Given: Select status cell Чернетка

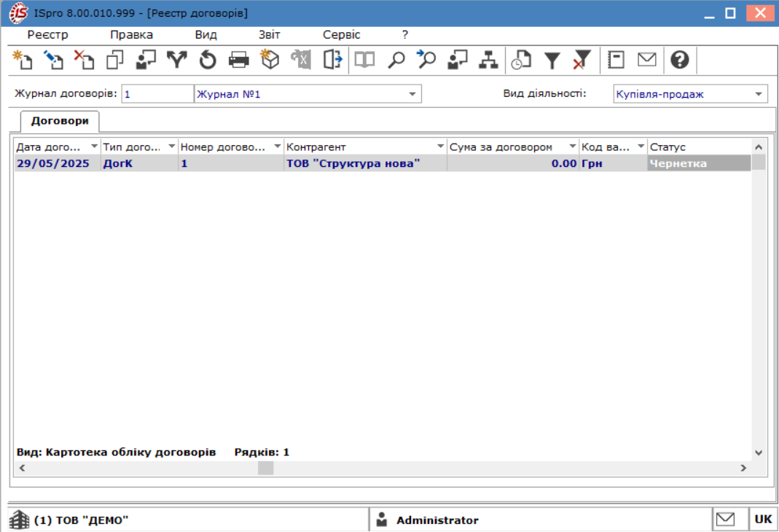Looking at the screenshot, I should tap(699, 163).
